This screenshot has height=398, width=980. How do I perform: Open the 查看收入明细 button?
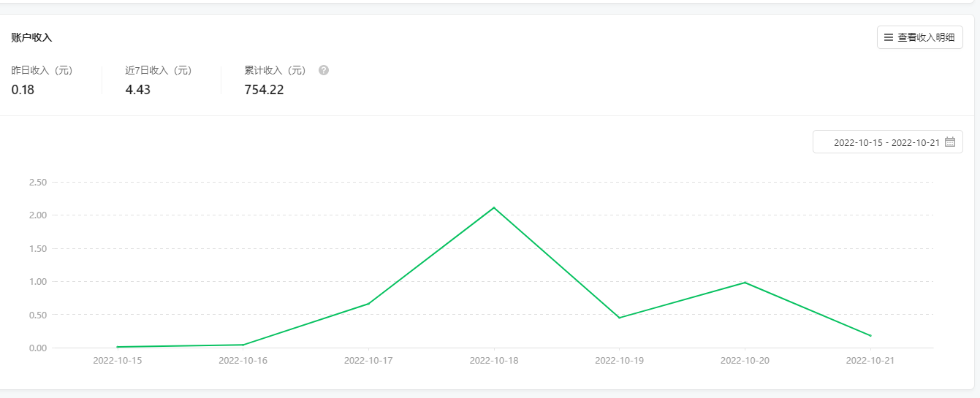[919, 37]
